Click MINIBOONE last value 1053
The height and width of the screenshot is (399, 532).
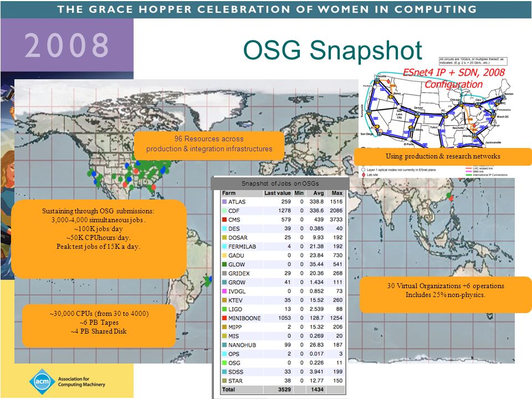[x=284, y=318]
